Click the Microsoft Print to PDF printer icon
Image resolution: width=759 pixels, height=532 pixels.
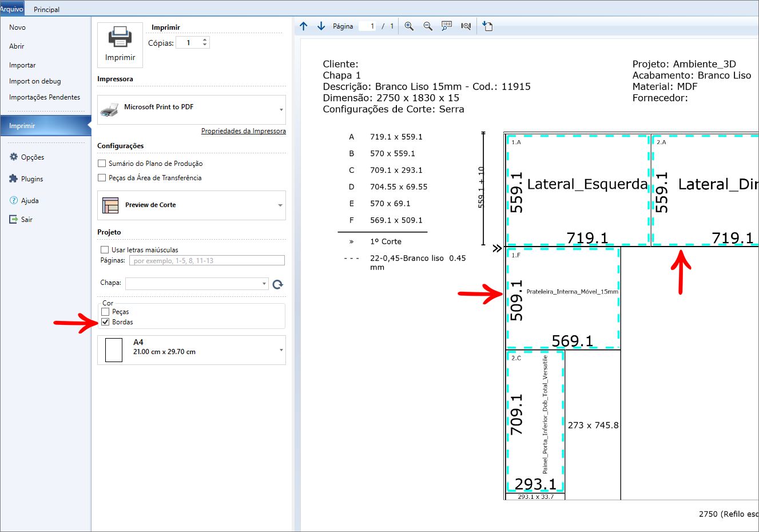click(109, 109)
